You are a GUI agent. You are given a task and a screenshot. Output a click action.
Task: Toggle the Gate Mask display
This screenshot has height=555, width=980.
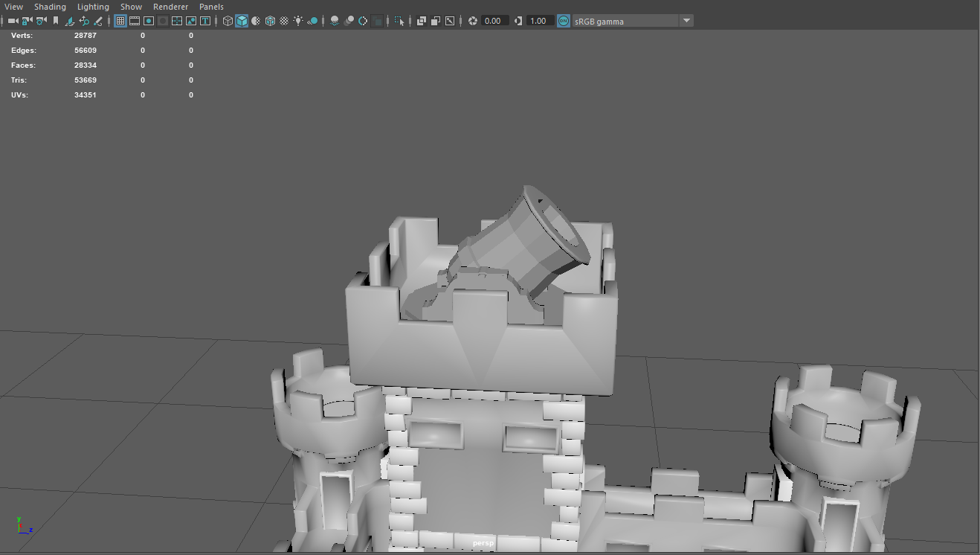[x=163, y=21]
